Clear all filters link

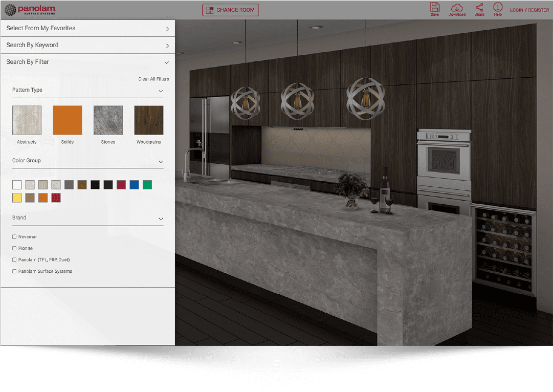coord(153,79)
